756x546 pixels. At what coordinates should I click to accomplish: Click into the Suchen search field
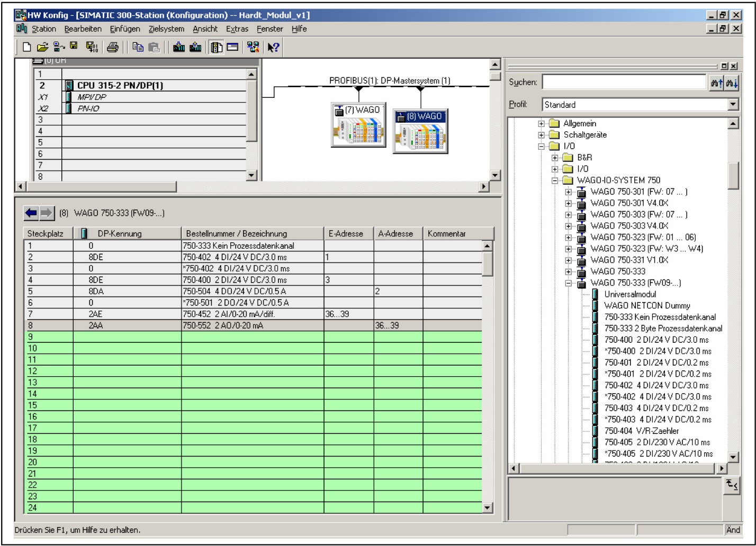click(625, 83)
